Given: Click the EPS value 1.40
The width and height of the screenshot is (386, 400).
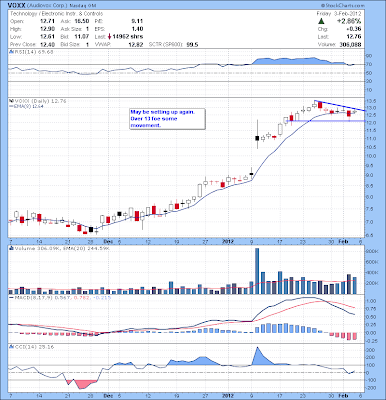Looking at the screenshot, I should tap(137, 29).
